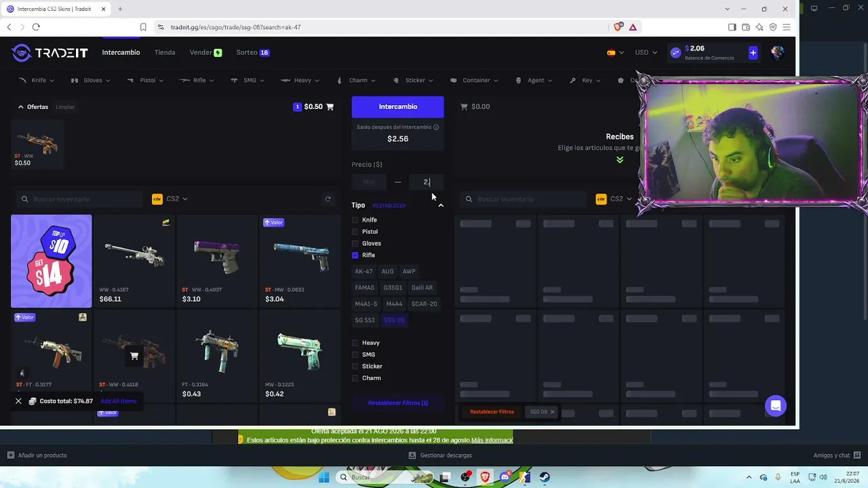Select the $66.11 sniper rifle item

134,261
